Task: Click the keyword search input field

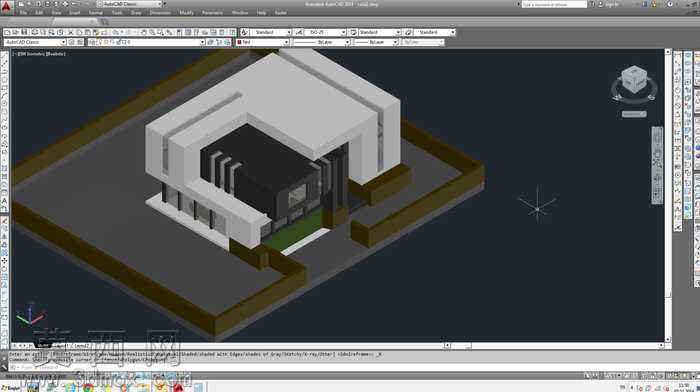Action: click(x=554, y=4)
